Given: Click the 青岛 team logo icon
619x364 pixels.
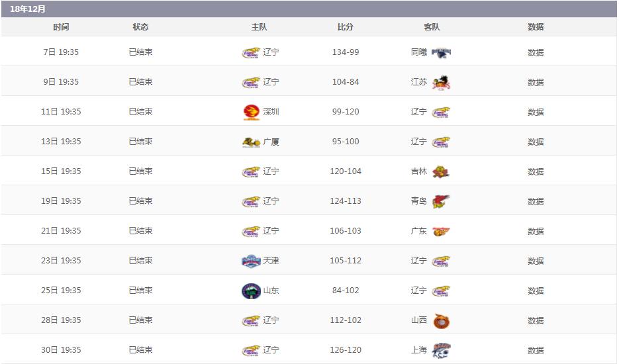Looking at the screenshot, I should point(441,201).
